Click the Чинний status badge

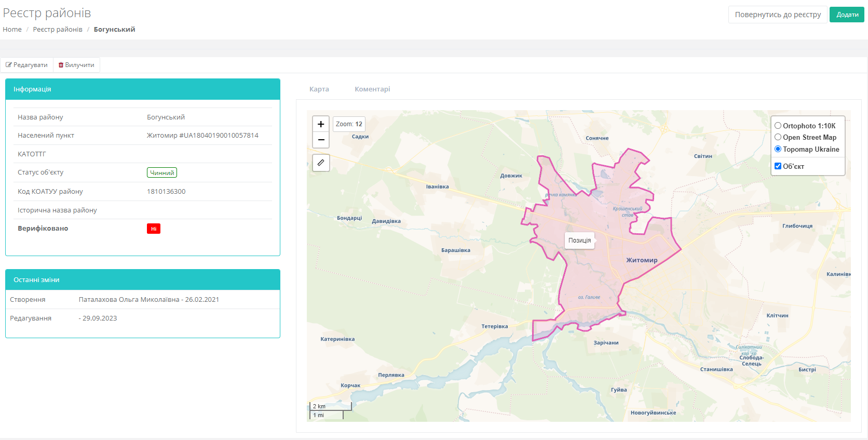click(x=162, y=172)
